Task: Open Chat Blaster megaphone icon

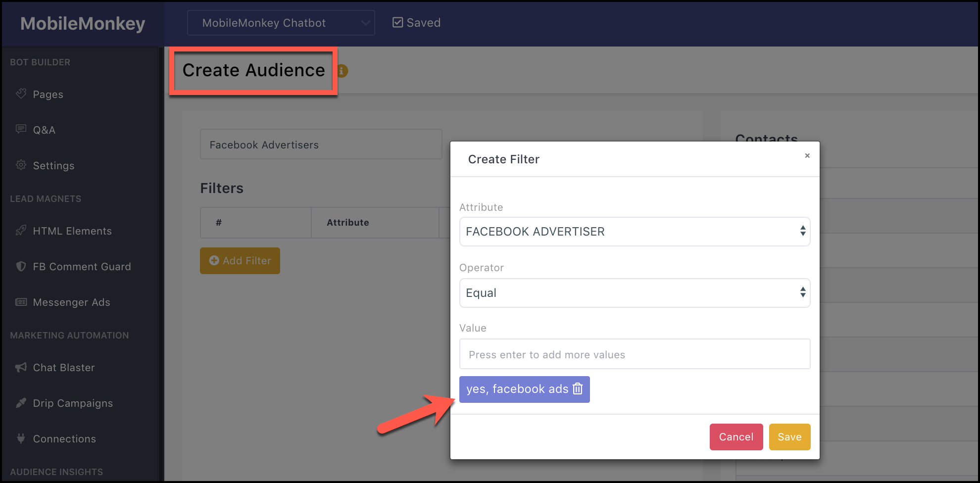Action: click(x=20, y=367)
